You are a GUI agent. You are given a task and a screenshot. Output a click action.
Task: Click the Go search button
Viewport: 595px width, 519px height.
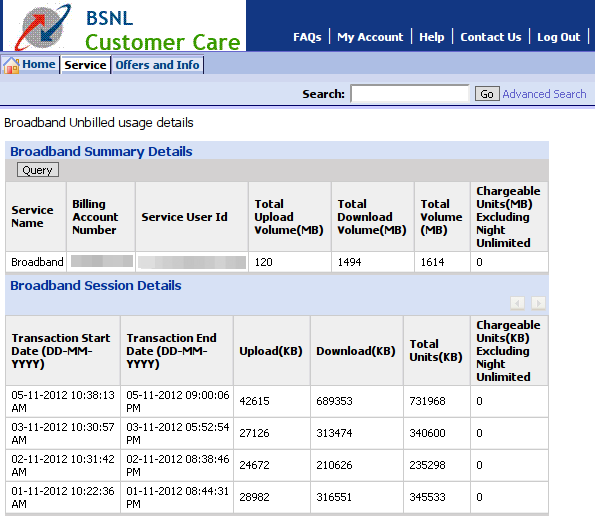487,94
